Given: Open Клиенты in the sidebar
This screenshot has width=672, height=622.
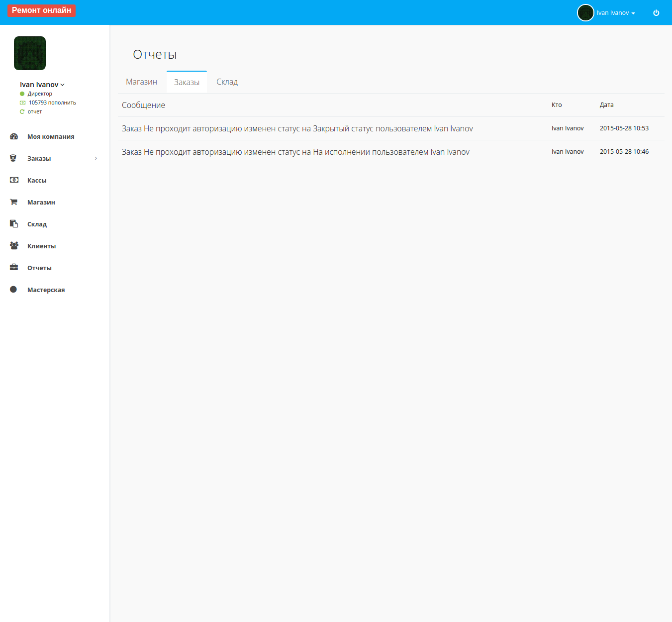Looking at the screenshot, I should point(41,246).
